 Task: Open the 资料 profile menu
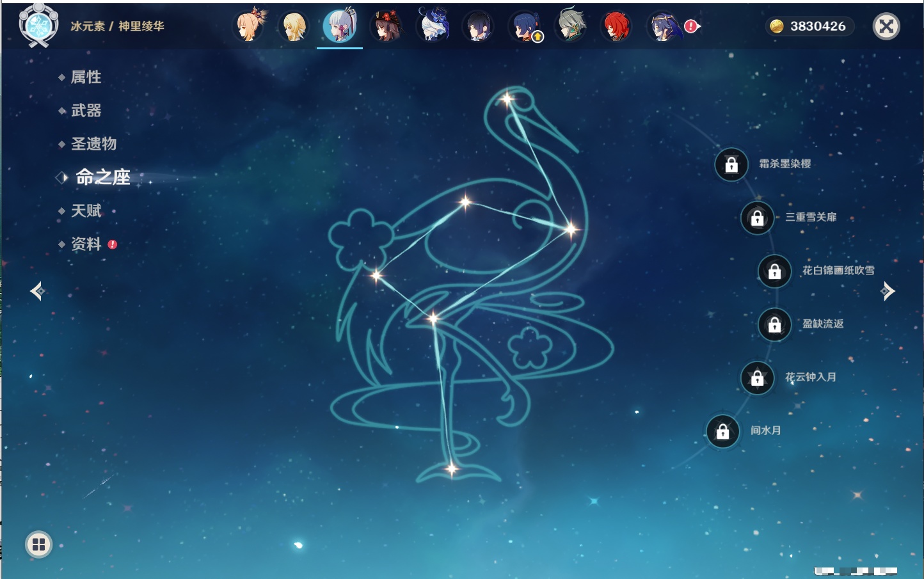pyautogui.click(x=86, y=244)
